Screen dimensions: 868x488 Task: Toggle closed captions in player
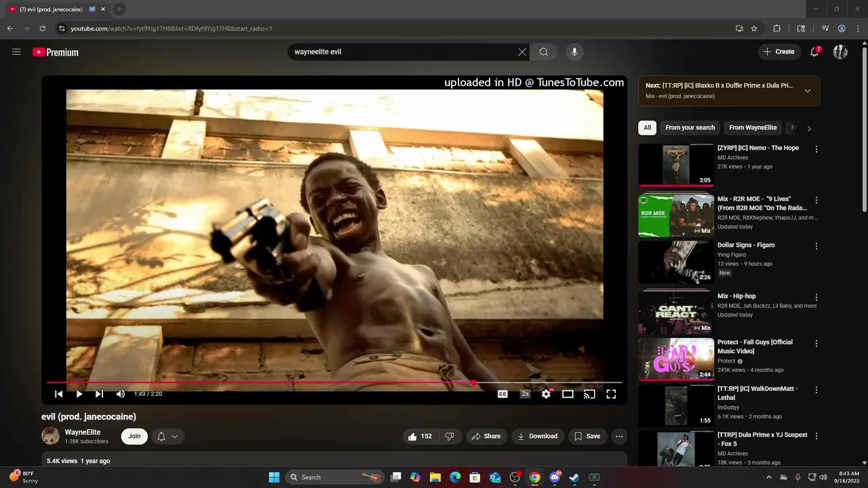pyautogui.click(x=503, y=394)
